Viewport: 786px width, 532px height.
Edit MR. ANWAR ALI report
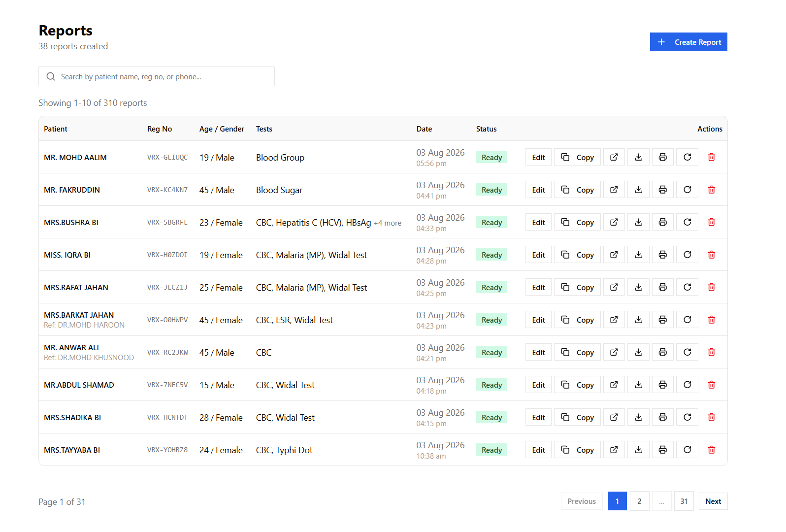tap(538, 352)
